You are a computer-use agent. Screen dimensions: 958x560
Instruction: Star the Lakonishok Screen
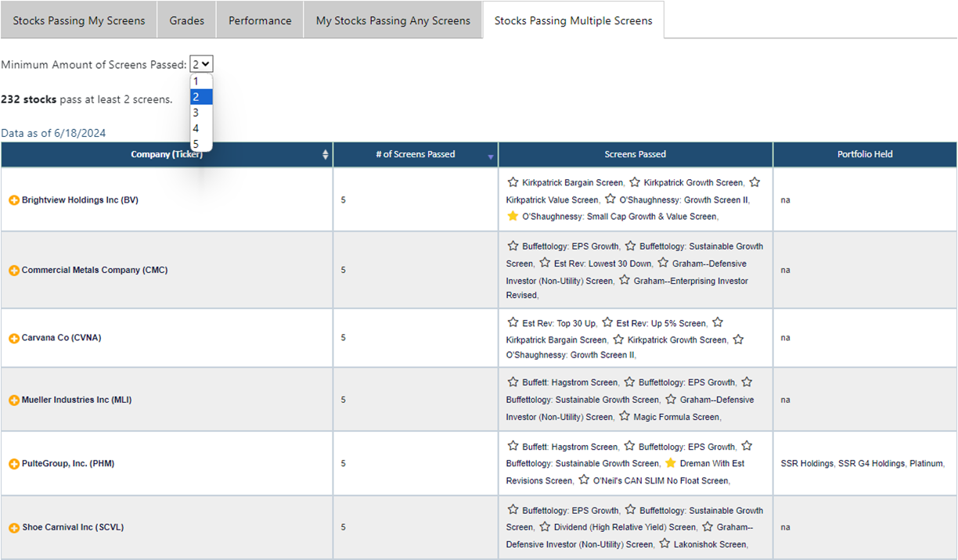click(x=664, y=544)
